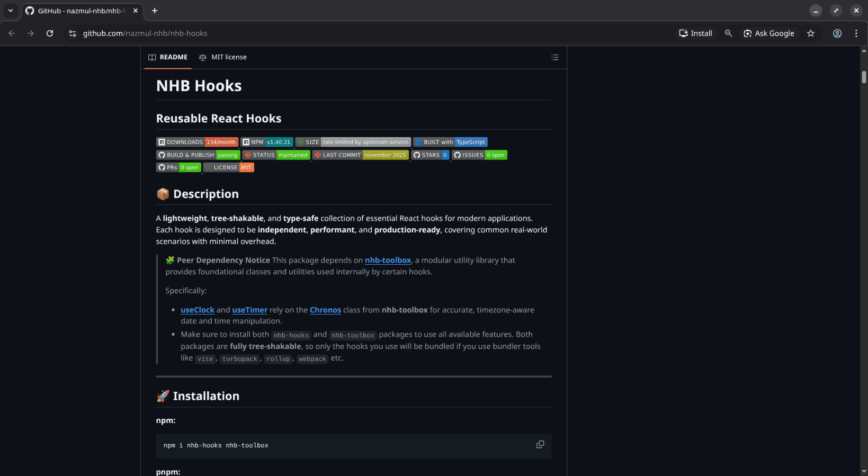Bookmark this page with the star
The width and height of the screenshot is (868, 476).
click(810, 33)
